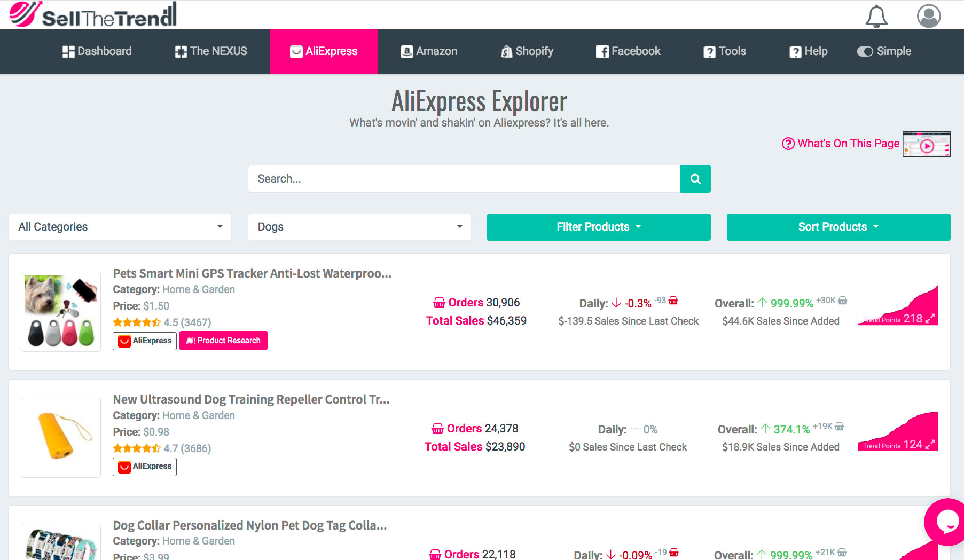Viewport: 964px width, 560px height.
Task: Click Product Research button
Action: click(x=223, y=341)
